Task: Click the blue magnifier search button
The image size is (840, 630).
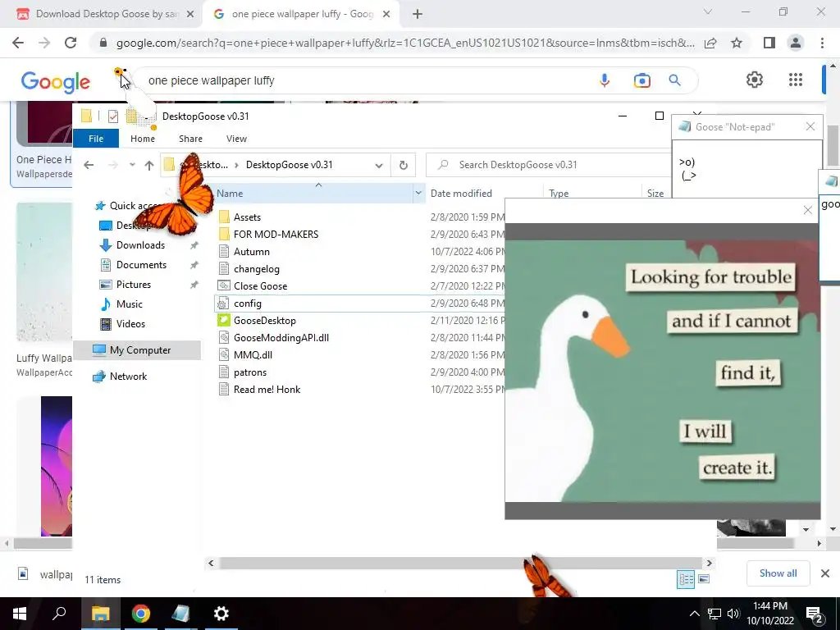Action: [674, 80]
